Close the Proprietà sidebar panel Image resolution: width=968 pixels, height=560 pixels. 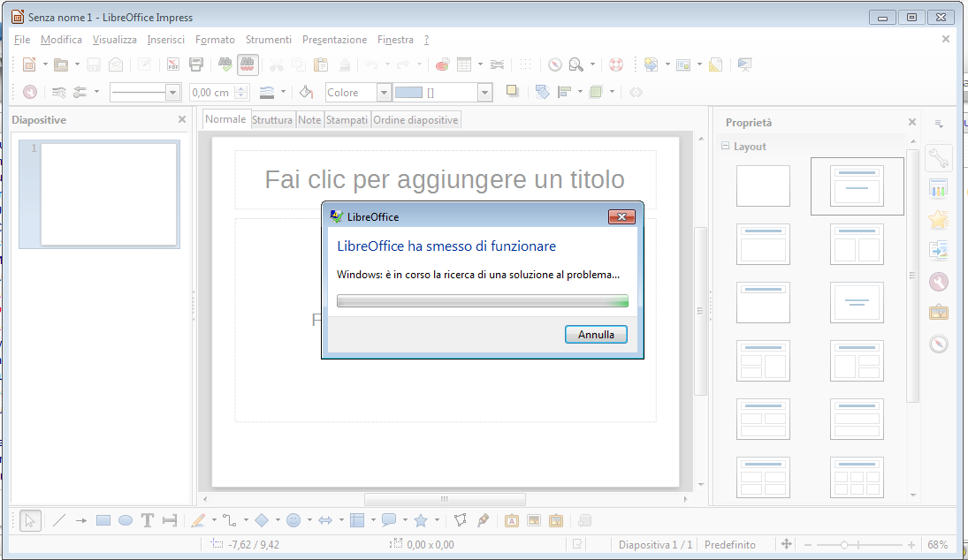(912, 122)
